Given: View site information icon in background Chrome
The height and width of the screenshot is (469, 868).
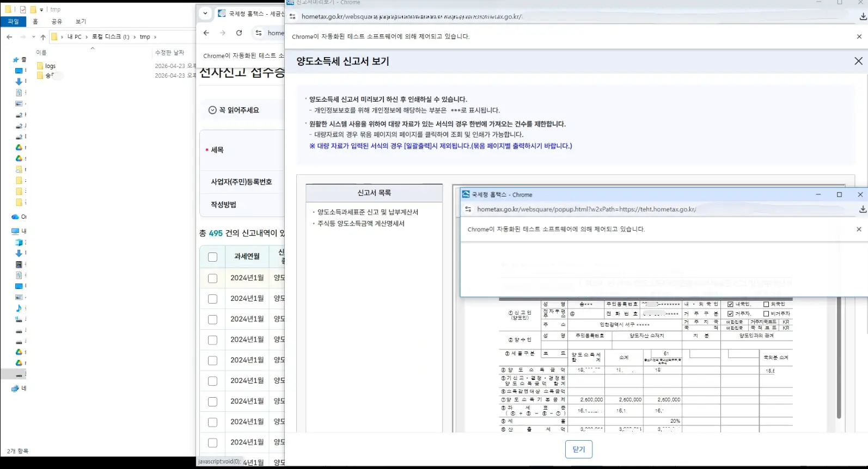Looking at the screenshot, I should click(x=259, y=33).
